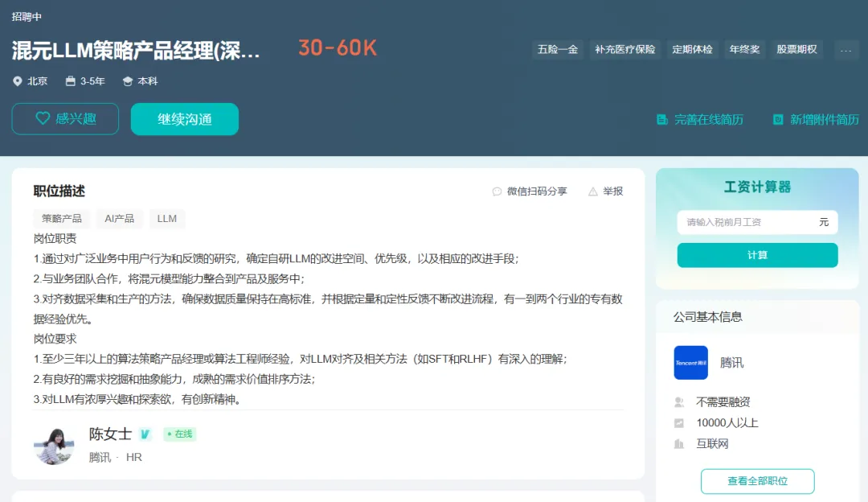Click the location pin icon beside 北京
The height and width of the screenshot is (502, 868).
click(x=18, y=81)
